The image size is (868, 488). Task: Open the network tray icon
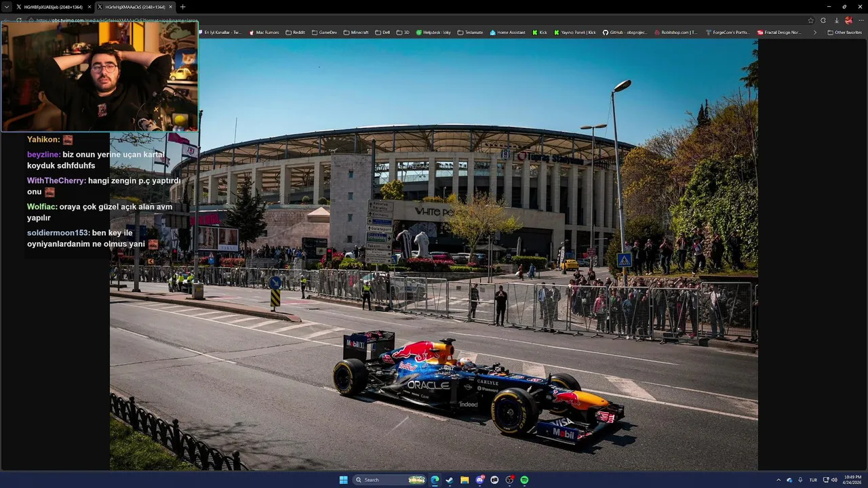826,480
